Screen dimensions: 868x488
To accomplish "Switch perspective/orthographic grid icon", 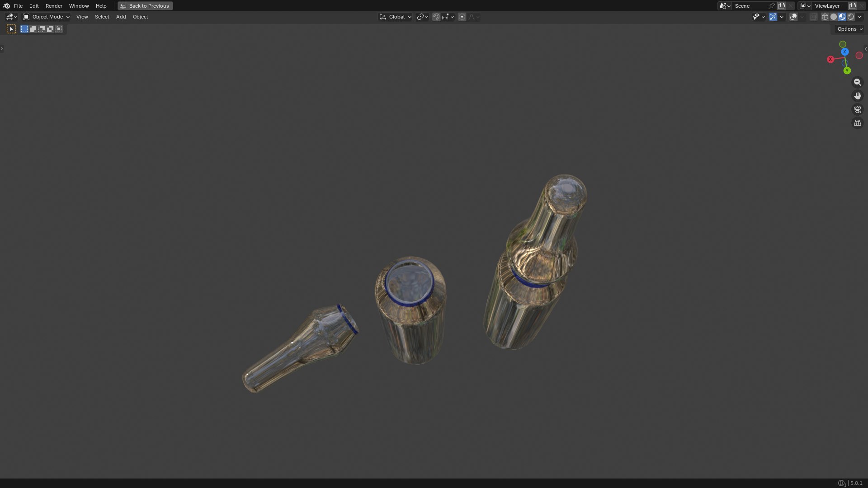I will click(x=858, y=123).
